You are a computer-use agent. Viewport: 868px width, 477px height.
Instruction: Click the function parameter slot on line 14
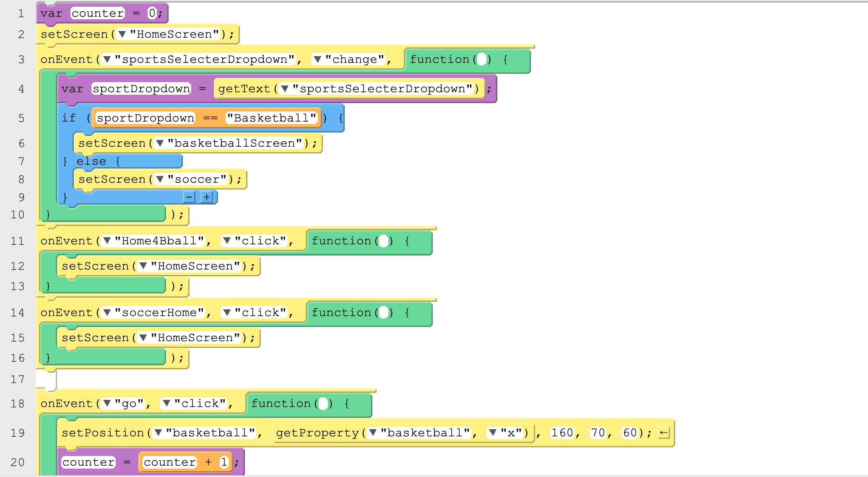pos(384,313)
